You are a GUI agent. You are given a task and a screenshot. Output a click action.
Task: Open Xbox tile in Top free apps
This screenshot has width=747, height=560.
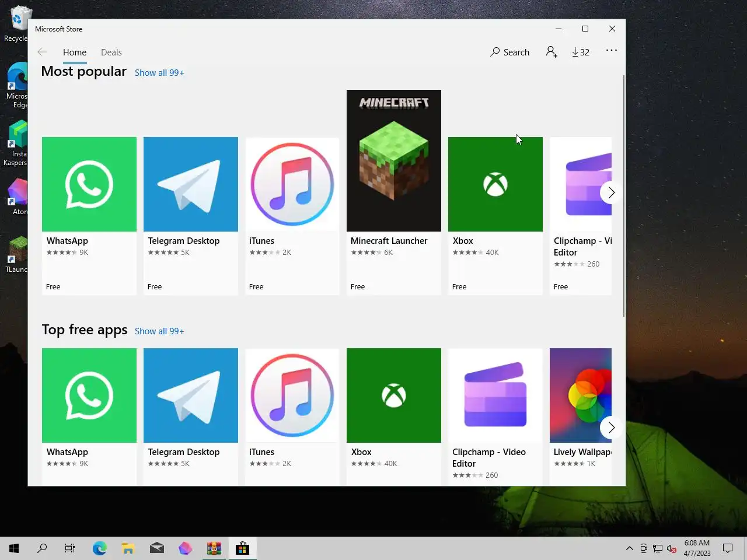(x=394, y=416)
